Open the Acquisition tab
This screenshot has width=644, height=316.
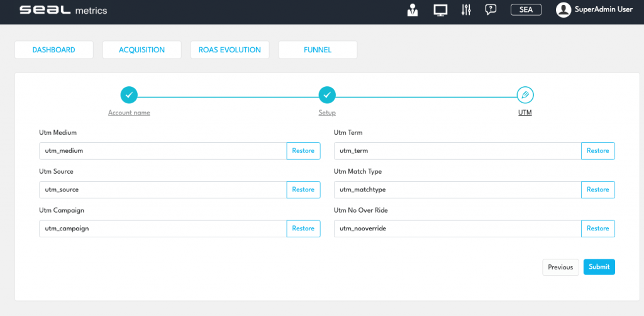(x=142, y=50)
